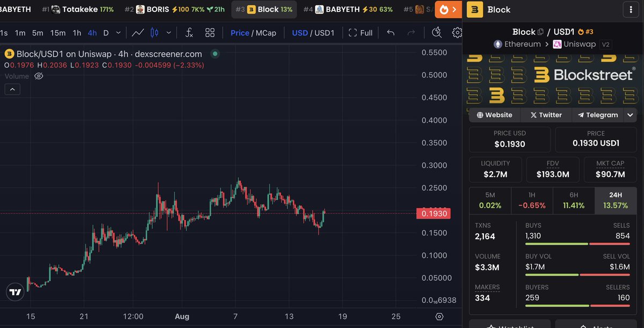The image size is (644, 328).
Task: Switch chart to MCap mode
Action: [266, 33]
